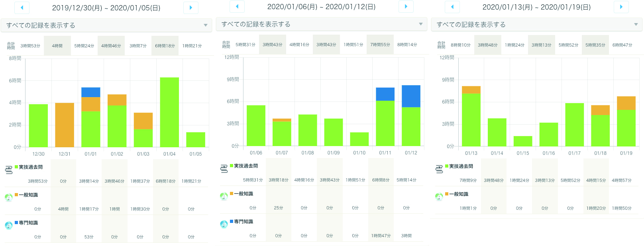The height and width of the screenshot is (246, 644).
Task: Open record filter dropdown in 2020/01/06 panel
Action: tap(322, 24)
